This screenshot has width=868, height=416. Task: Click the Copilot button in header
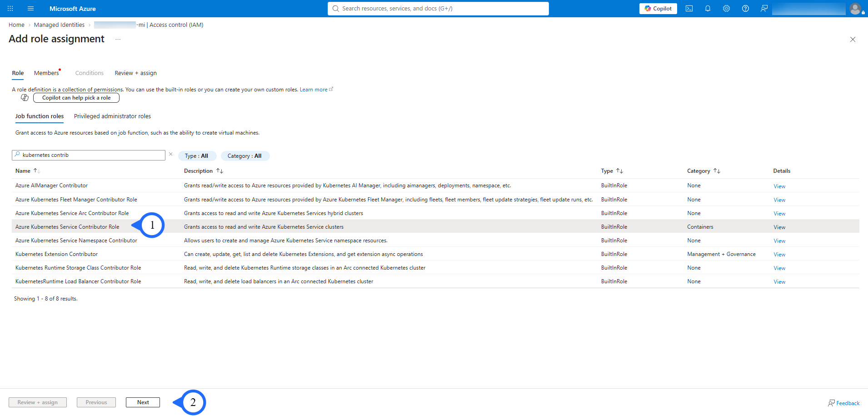658,9
